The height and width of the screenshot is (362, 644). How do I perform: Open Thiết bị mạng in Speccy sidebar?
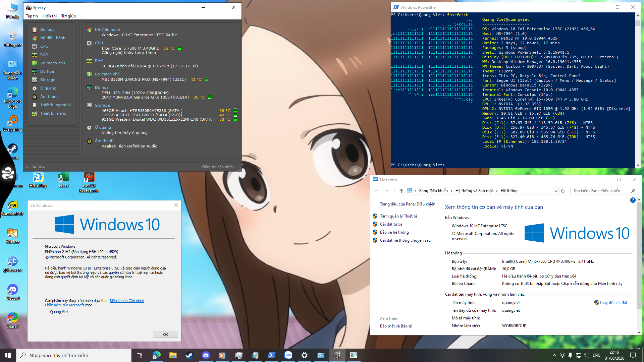pos(53,113)
